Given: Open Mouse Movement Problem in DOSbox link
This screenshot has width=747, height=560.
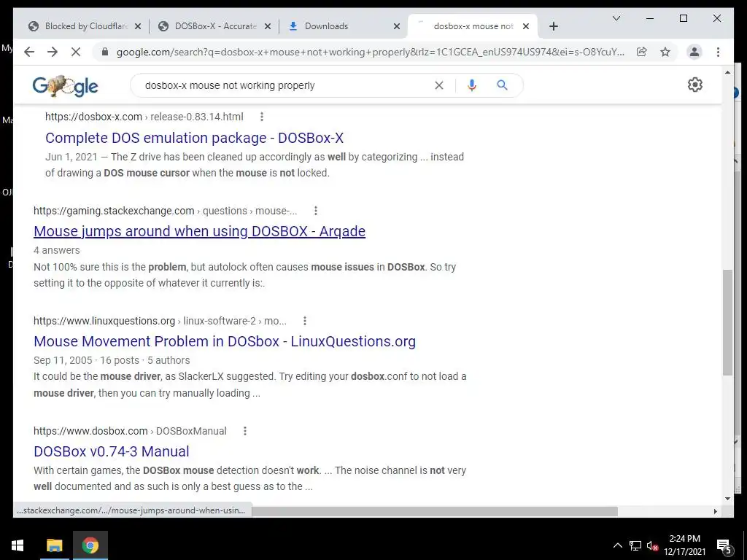Looking at the screenshot, I should 225,341.
